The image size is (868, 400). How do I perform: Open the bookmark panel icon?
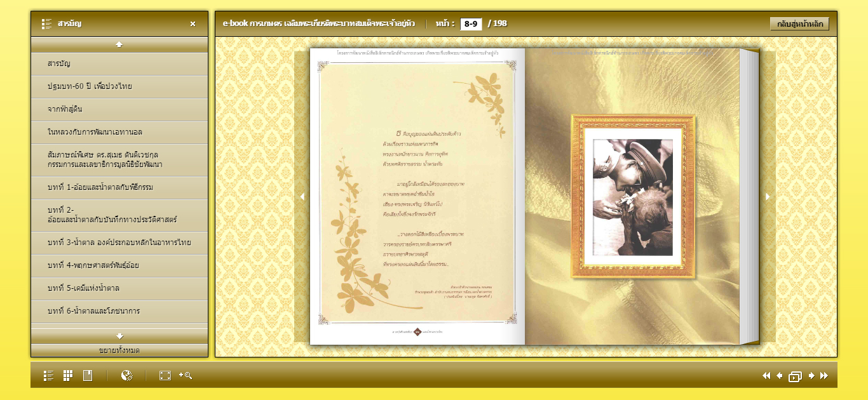click(88, 375)
